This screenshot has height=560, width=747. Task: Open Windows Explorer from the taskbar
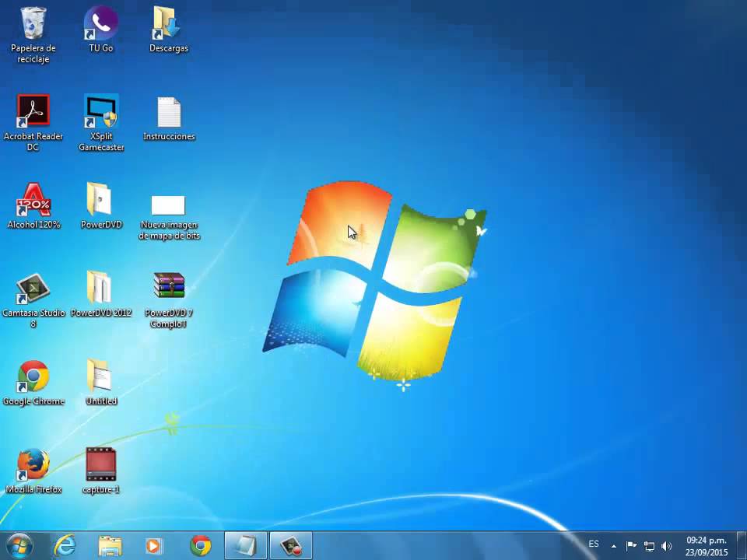[x=110, y=546]
